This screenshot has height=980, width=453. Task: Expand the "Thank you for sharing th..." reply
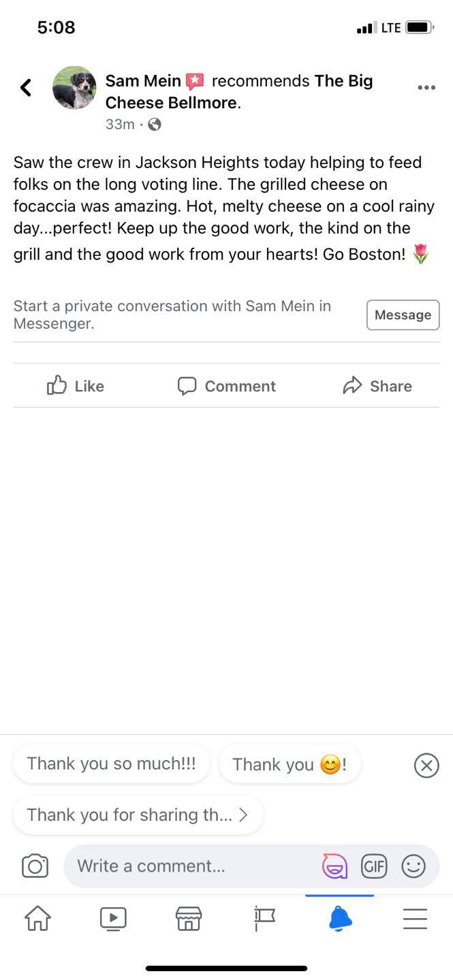pos(138,815)
